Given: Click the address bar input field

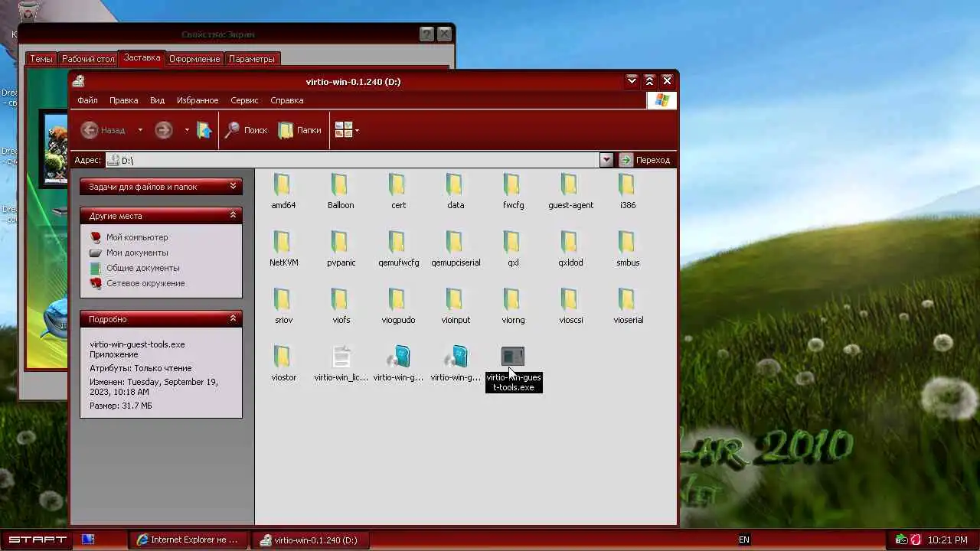Looking at the screenshot, I should pos(352,160).
